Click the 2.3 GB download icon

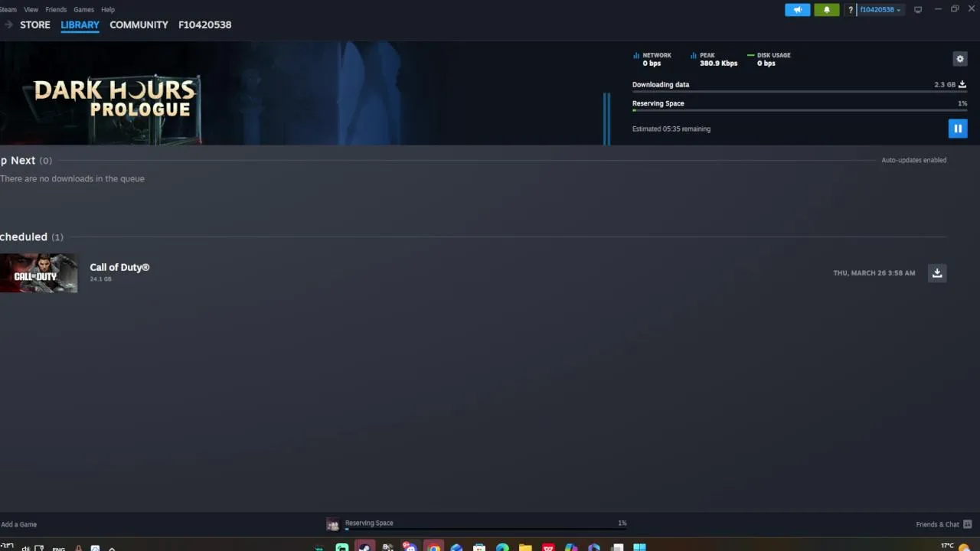(x=962, y=84)
